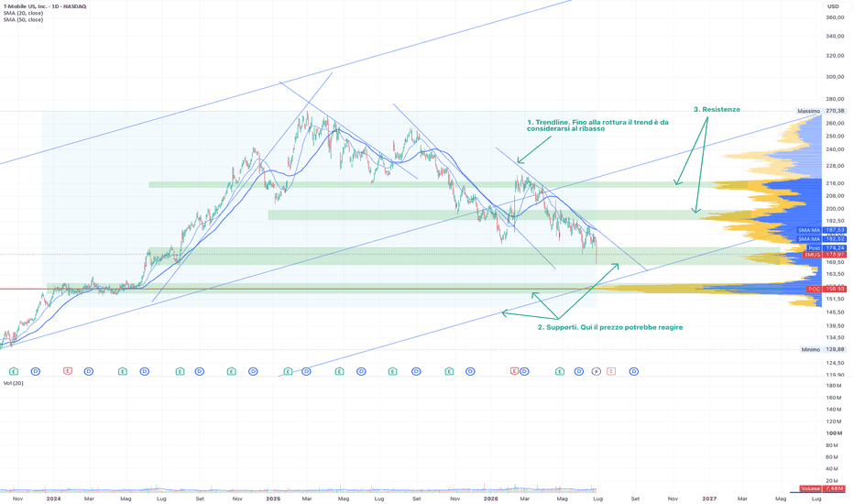Select the SMA (50, close) indicator legend
Screen dimensions: 854x504
(x=23, y=19)
